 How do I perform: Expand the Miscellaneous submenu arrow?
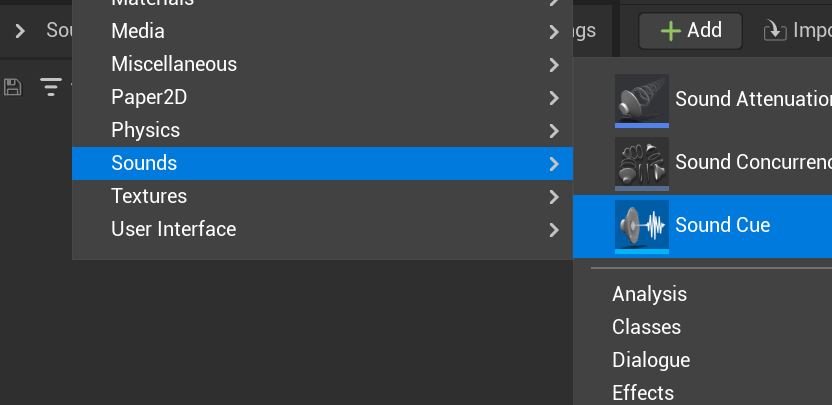tap(554, 65)
